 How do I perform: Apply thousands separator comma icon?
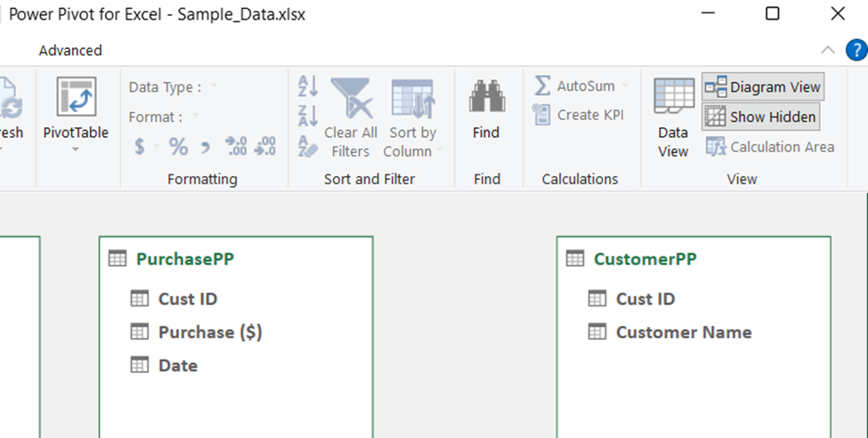(x=206, y=148)
